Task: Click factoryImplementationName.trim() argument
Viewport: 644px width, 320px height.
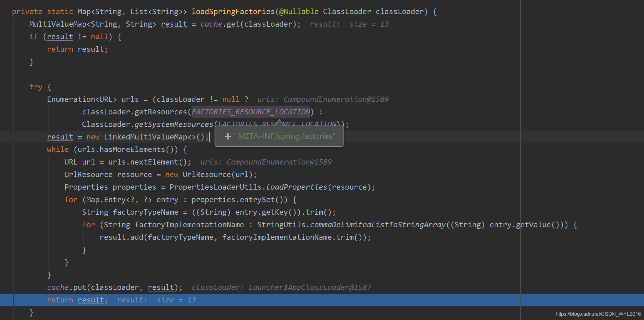Action: coord(292,237)
